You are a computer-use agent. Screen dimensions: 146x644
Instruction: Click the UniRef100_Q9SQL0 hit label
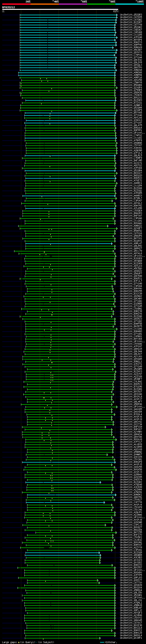click(131, 65)
